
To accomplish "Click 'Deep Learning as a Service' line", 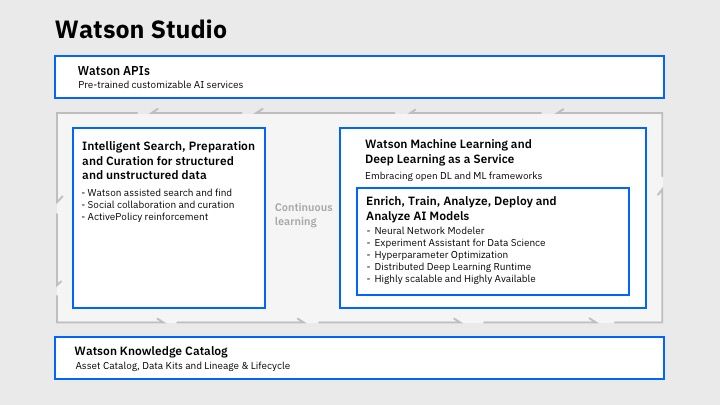I will click(439, 159).
